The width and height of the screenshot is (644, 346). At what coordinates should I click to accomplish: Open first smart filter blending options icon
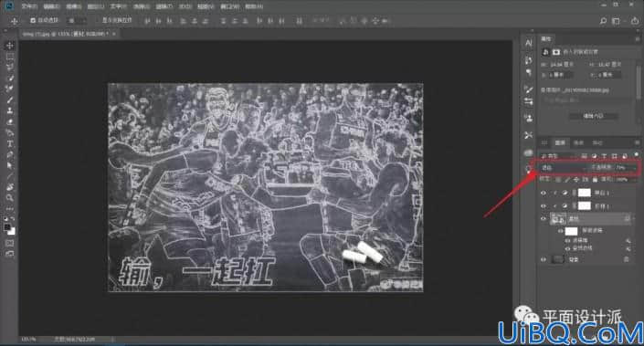628,241
